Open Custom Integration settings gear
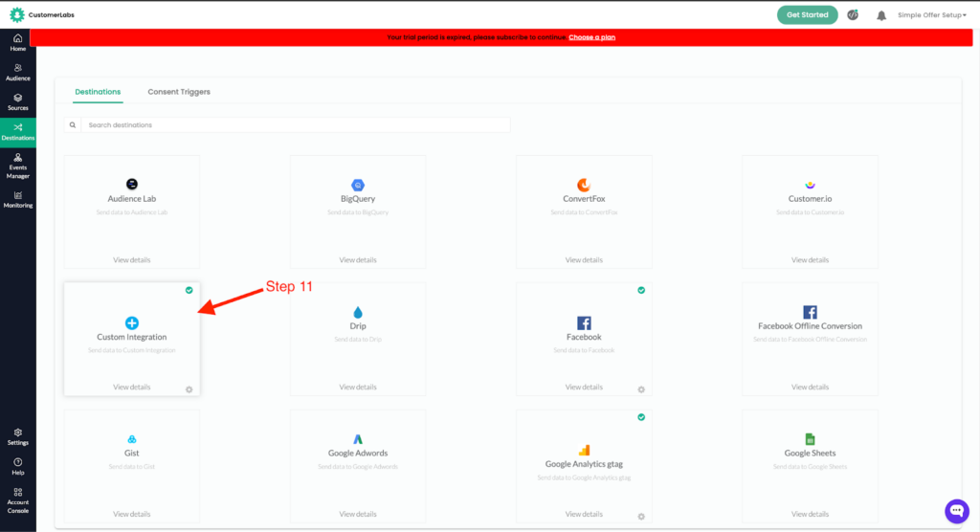 189,389
